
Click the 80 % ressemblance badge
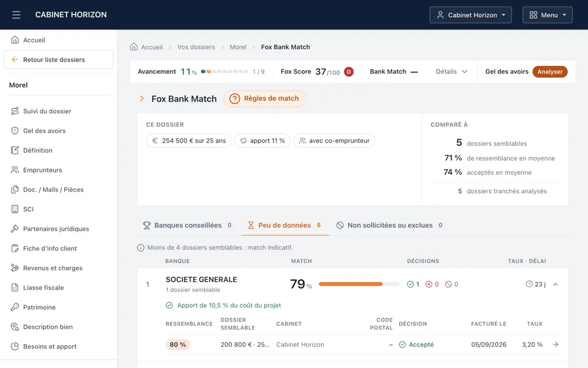[178, 344]
